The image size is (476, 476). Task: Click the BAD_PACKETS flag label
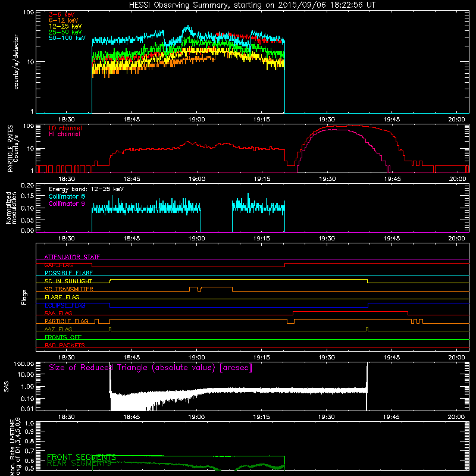click(x=65, y=345)
